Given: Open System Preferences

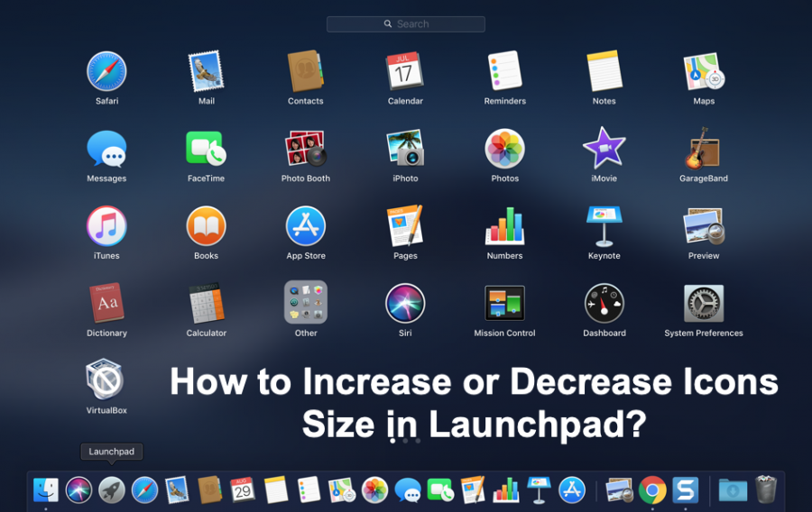Looking at the screenshot, I should pos(704,304).
